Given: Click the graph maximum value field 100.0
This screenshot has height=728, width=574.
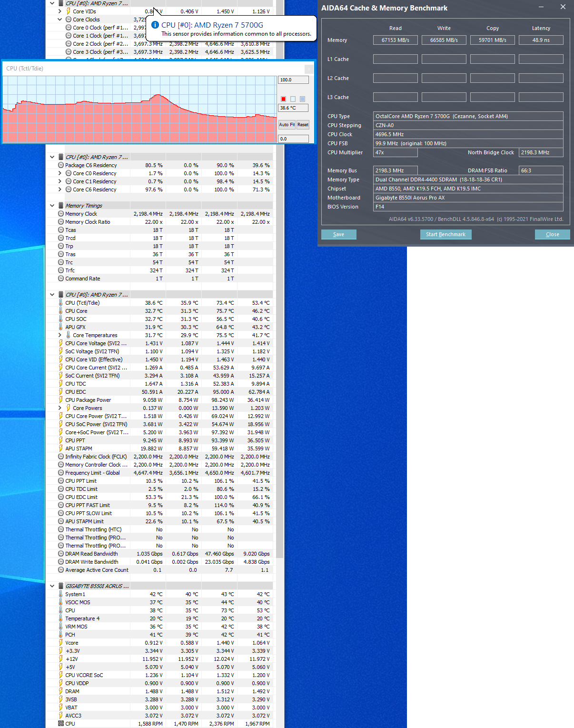Looking at the screenshot, I should 293,80.
